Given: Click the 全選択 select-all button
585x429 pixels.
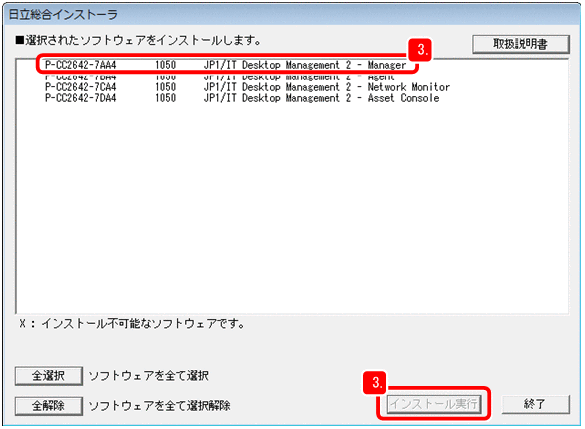Looking at the screenshot, I should pos(49,376).
